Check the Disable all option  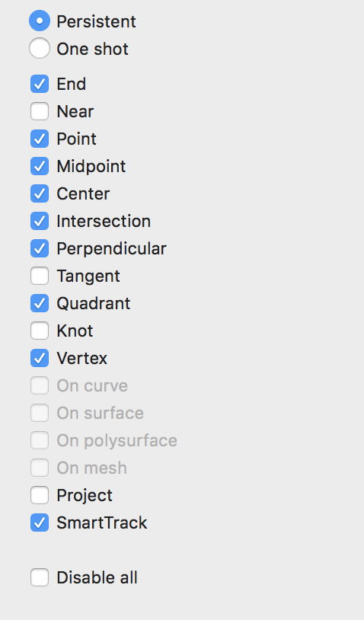[40, 577]
